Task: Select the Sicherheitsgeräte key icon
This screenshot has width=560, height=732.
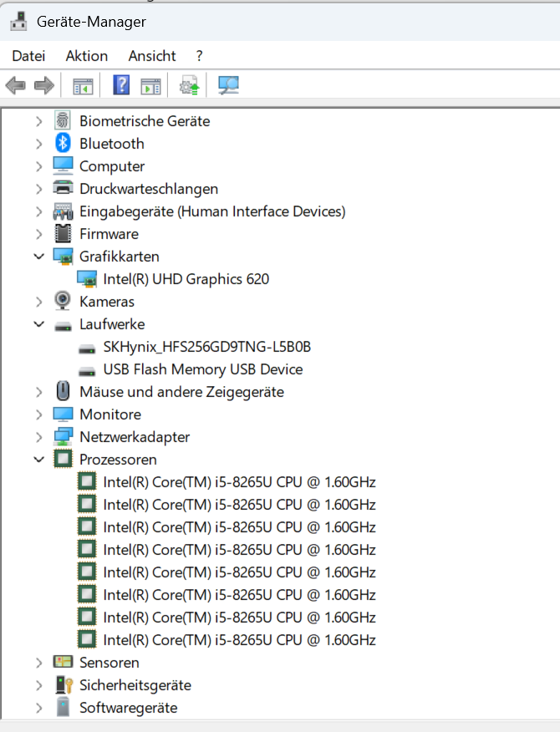Action: tap(64, 684)
